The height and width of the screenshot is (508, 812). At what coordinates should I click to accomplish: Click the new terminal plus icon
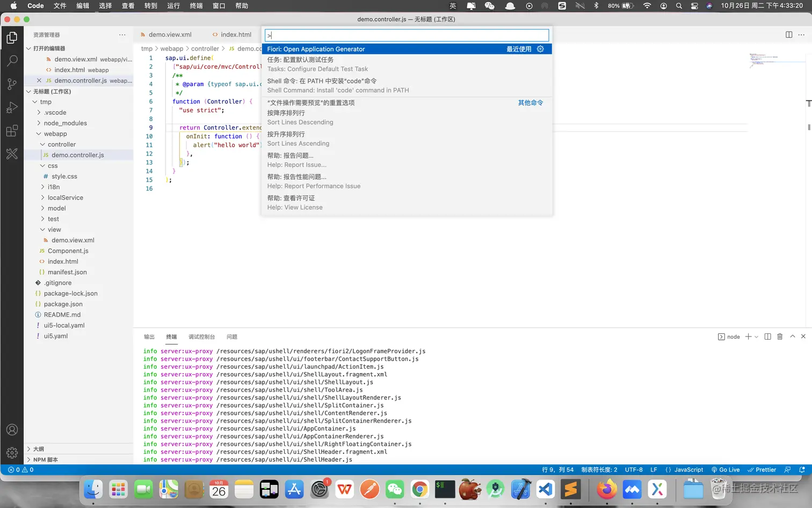748,337
